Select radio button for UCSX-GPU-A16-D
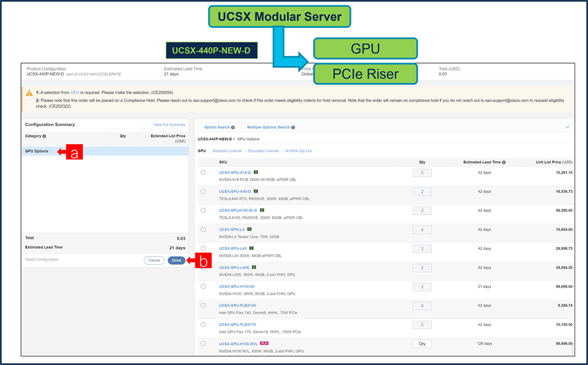 (203, 173)
